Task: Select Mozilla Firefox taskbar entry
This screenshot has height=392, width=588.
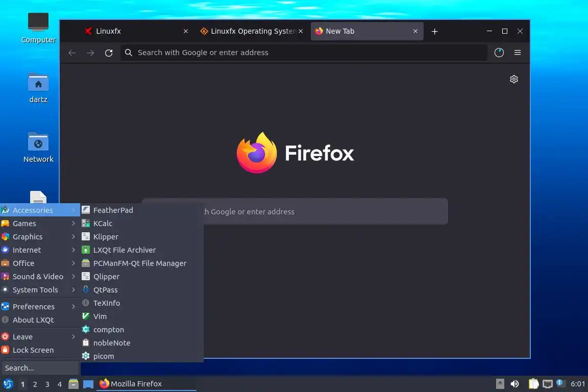Action: (146, 384)
